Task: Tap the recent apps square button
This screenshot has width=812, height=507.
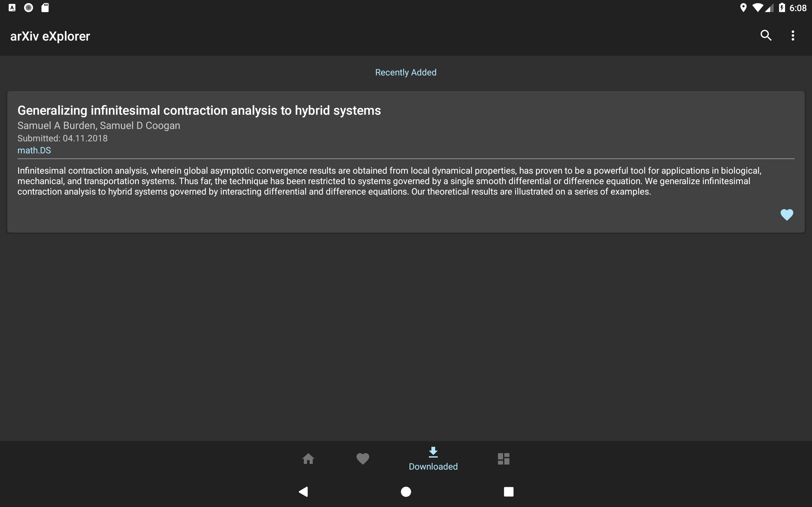Action: (x=508, y=491)
